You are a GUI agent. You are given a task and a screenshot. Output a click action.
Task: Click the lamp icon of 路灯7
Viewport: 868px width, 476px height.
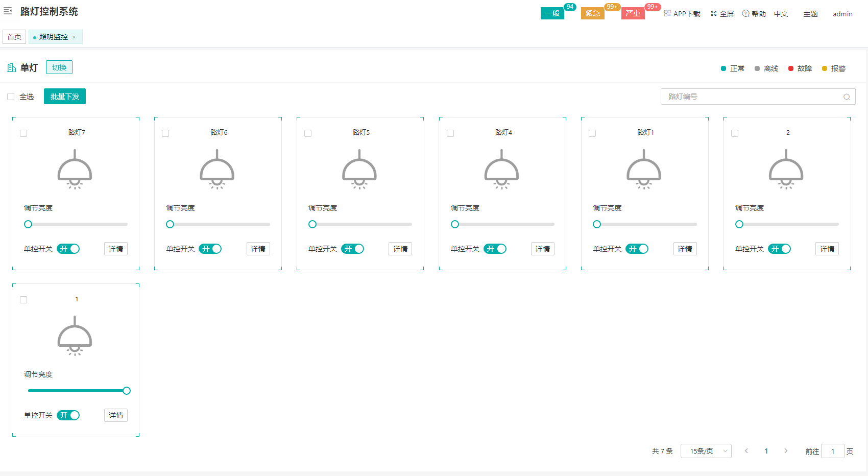[x=75, y=169]
